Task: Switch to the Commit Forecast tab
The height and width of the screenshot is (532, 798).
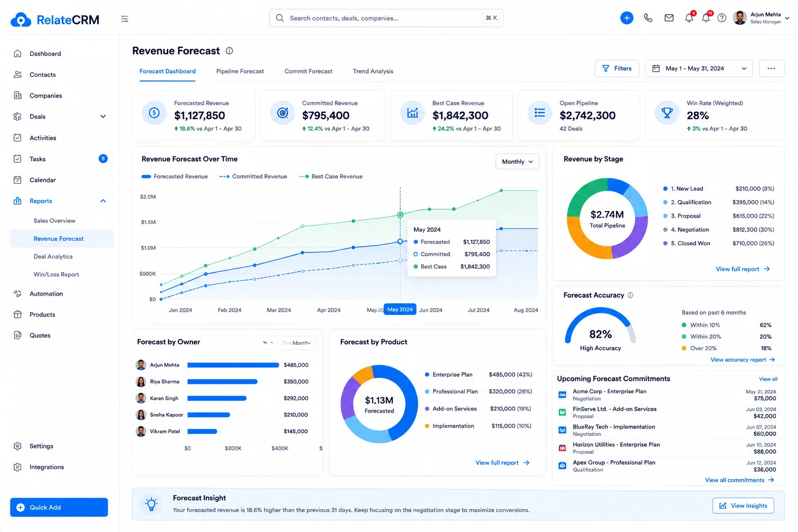Action: coord(309,71)
